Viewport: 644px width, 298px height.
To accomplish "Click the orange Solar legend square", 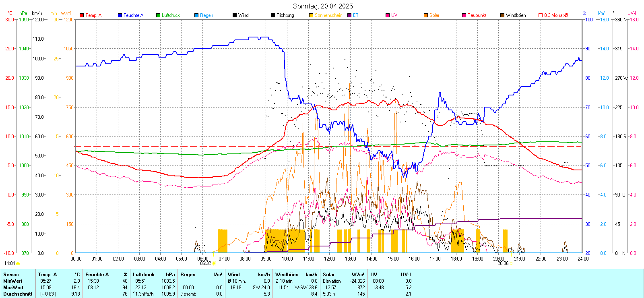I will click(426, 15).
